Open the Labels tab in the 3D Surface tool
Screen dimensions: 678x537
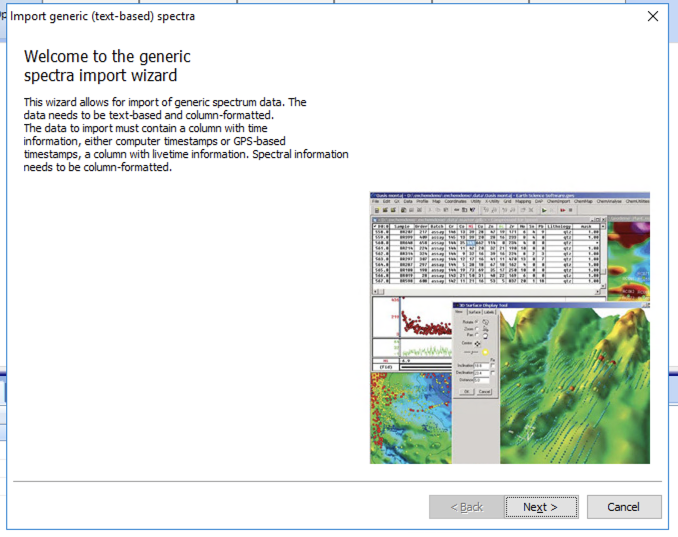pos(489,312)
